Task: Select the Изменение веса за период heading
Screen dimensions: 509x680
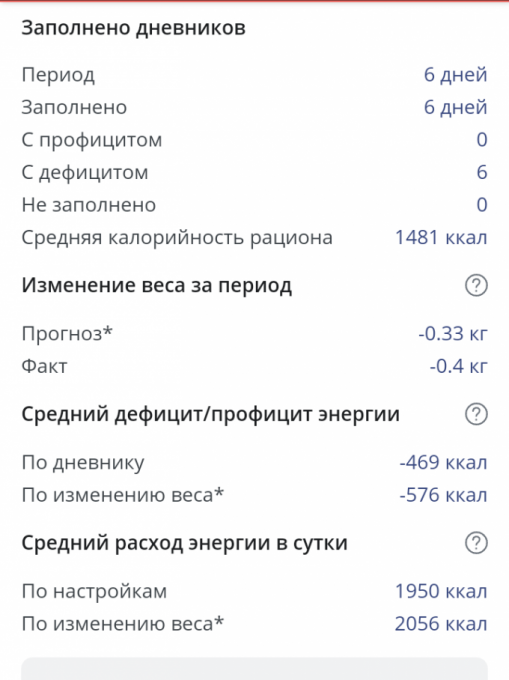Action: 157,285
